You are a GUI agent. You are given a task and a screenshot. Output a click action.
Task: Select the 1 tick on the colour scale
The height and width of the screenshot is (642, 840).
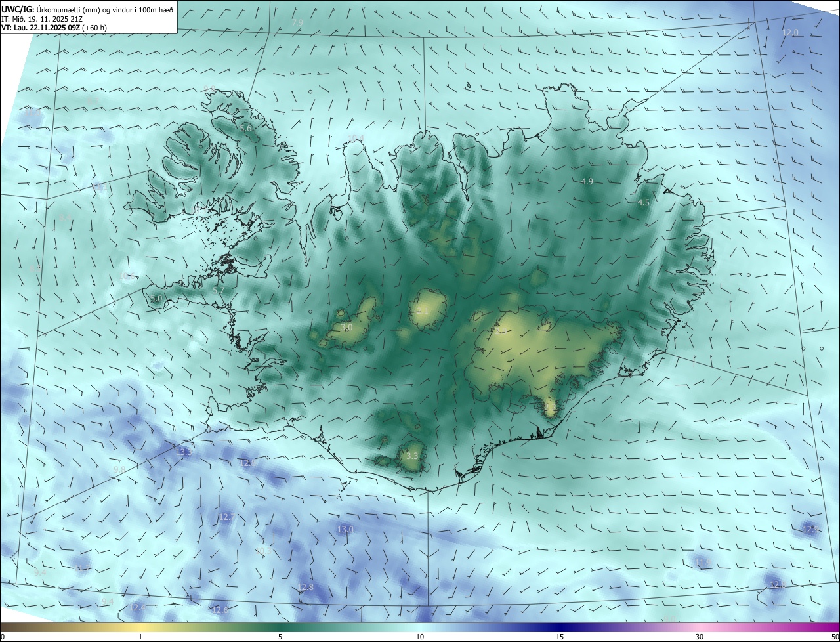(140, 637)
